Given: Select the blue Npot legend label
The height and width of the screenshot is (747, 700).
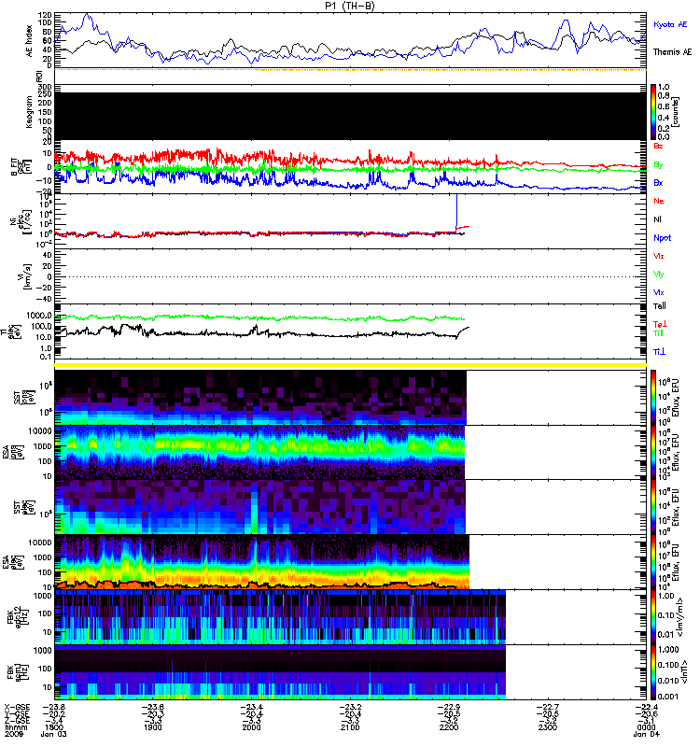Looking at the screenshot, I should [663, 238].
